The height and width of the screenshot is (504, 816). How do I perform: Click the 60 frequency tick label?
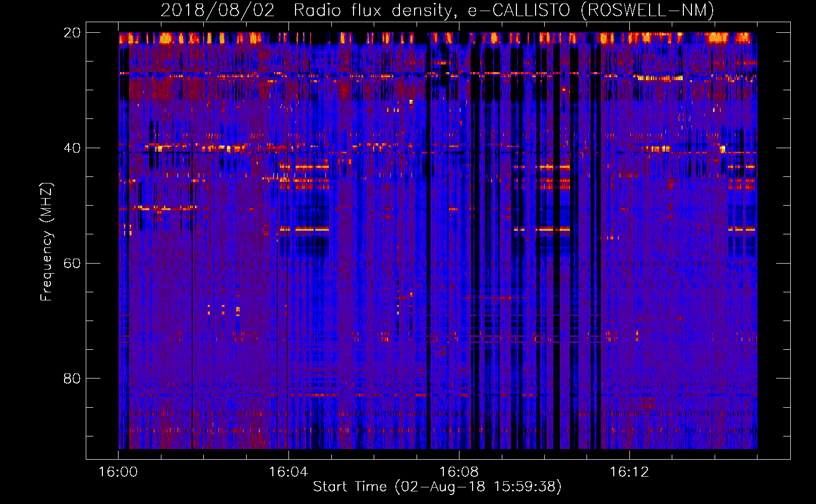[x=72, y=263]
